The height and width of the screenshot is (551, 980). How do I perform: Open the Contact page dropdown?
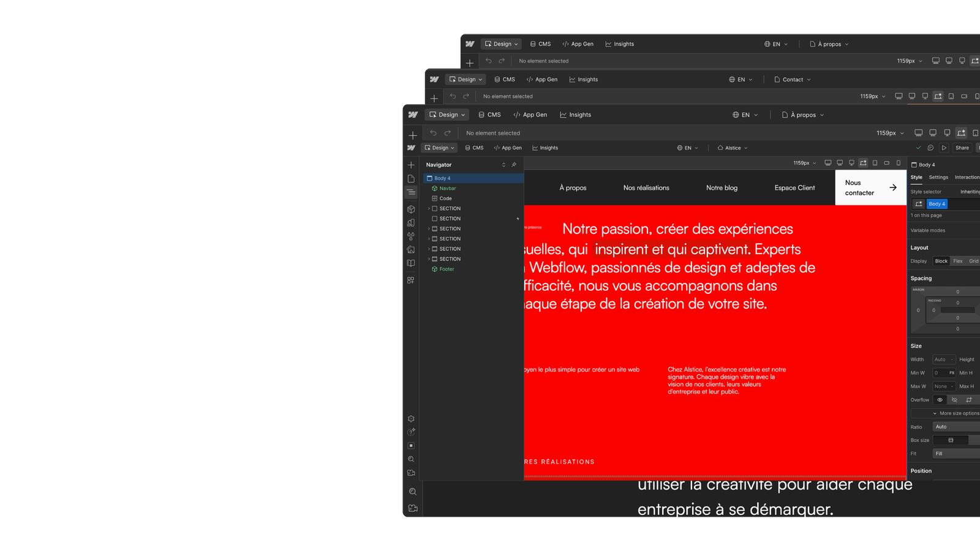pos(793,80)
